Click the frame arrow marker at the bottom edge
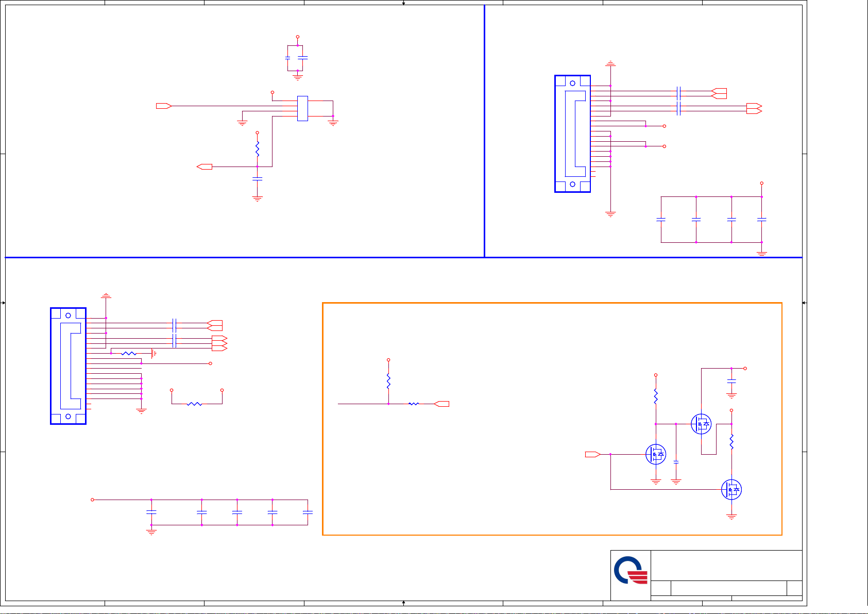Image resolution: width=868 pixels, height=614 pixels. [403, 602]
